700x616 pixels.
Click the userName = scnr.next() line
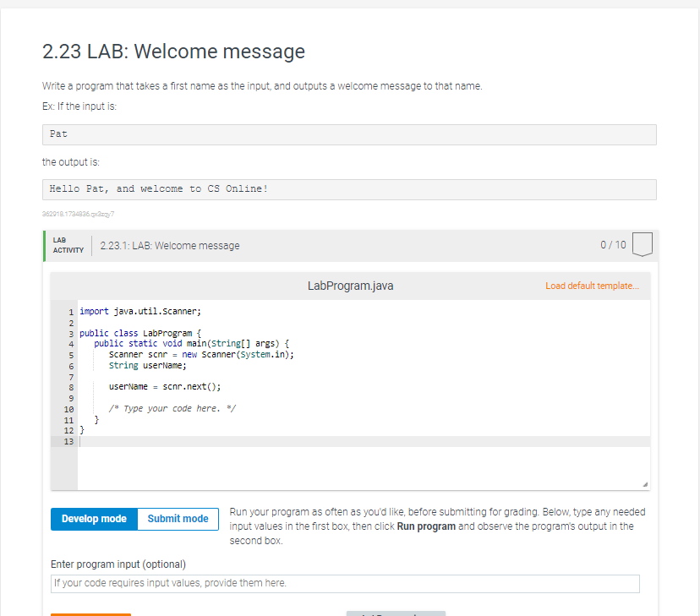[165, 387]
